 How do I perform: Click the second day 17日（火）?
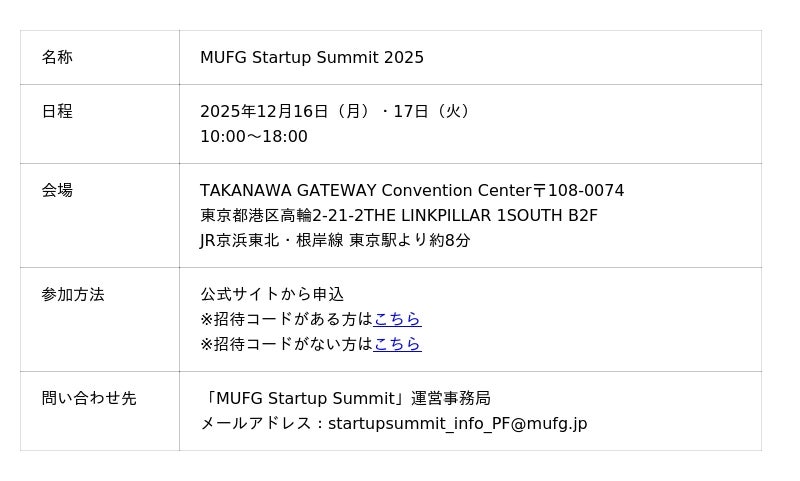click(x=434, y=112)
